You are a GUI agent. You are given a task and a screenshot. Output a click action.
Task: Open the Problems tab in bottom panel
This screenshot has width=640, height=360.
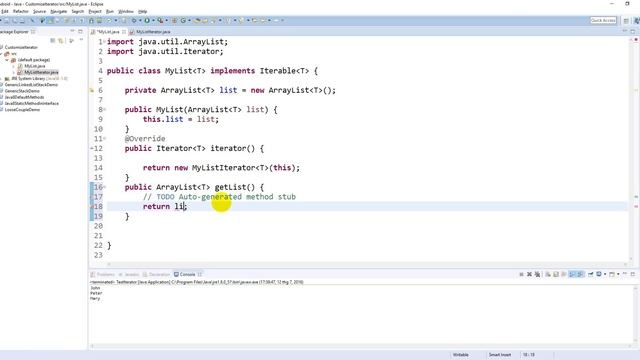[x=103, y=274]
